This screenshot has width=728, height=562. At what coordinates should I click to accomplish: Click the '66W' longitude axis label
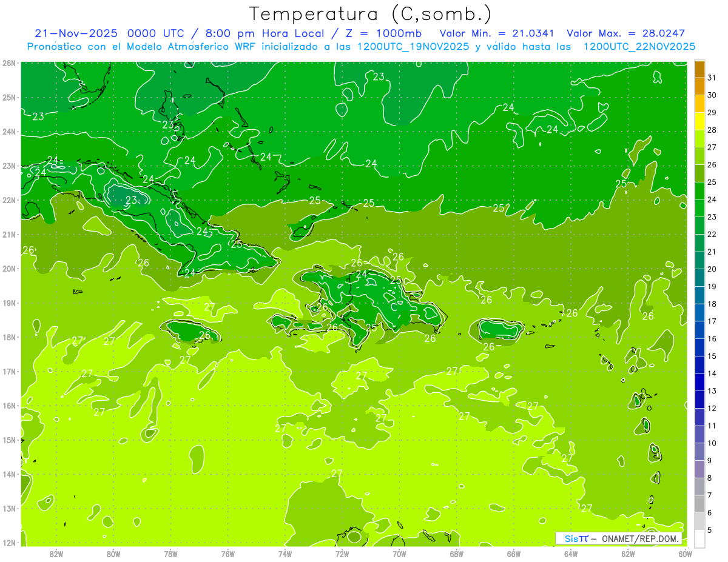(514, 554)
